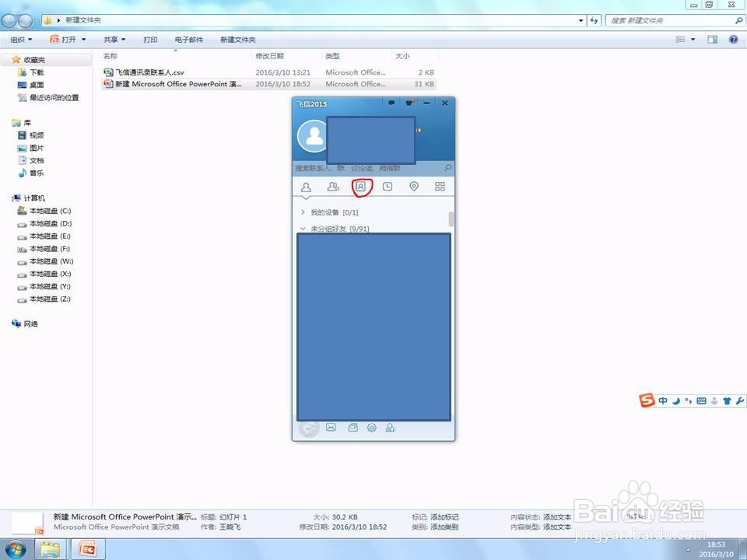Open the 文档 library
747x560 pixels.
point(30,160)
